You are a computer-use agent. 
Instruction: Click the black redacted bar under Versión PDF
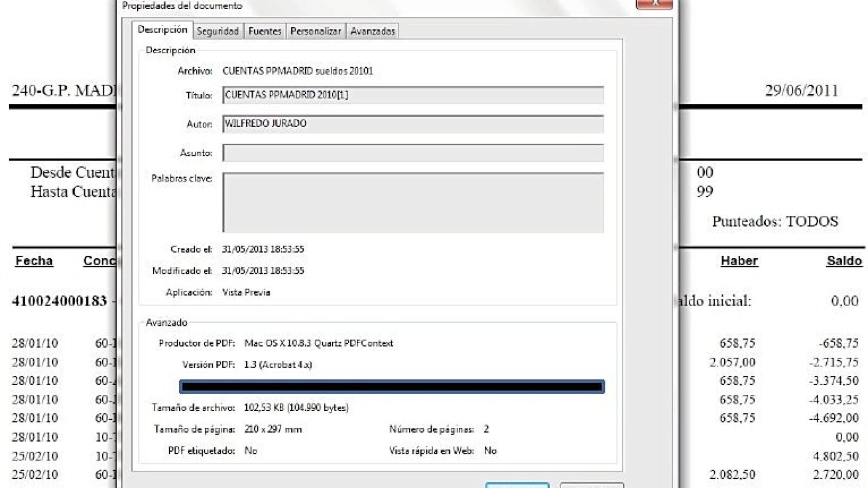[391, 387]
